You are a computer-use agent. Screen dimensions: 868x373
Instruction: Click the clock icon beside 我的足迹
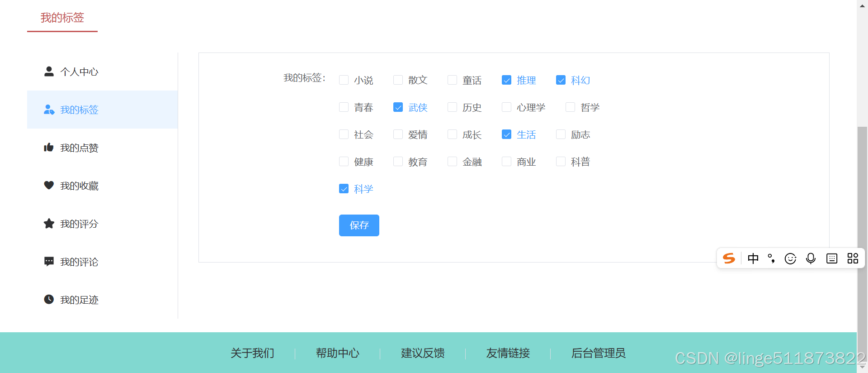pos(49,299)
